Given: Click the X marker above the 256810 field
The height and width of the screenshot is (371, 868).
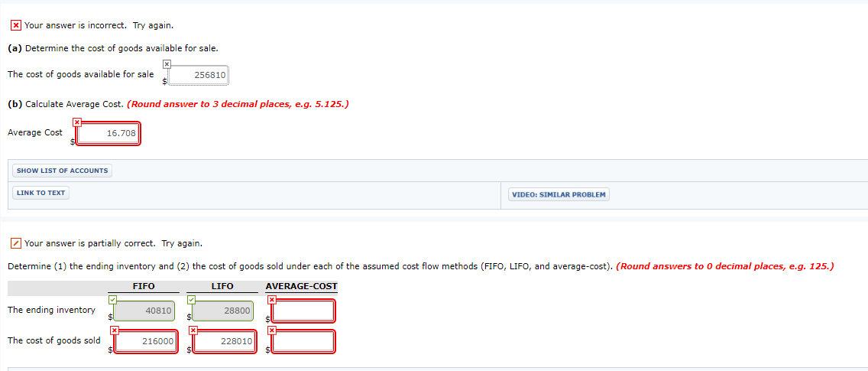Looking at the screenshot, I should (x=167, y=63).
